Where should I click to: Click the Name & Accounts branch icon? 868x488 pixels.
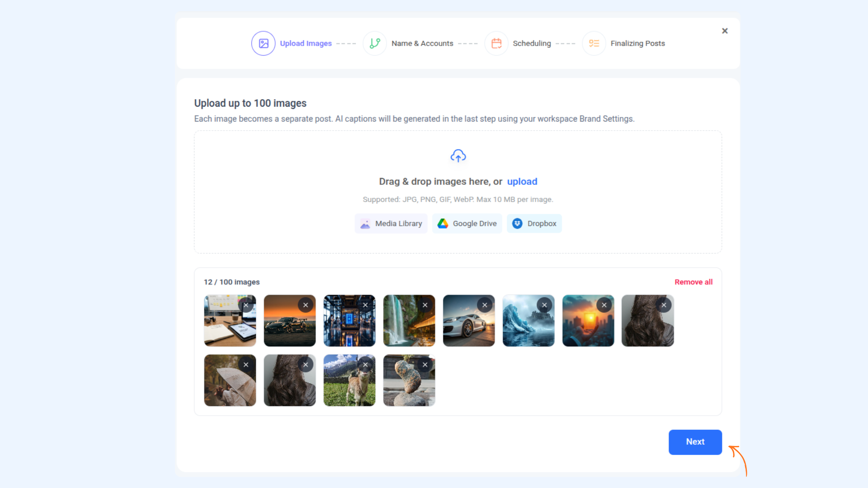[375, 43]
